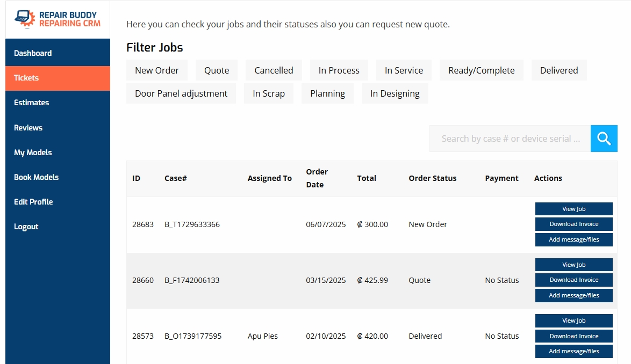
Task: Toggle the Cancelled jobs filter
Action: click(x=274, y=70)
